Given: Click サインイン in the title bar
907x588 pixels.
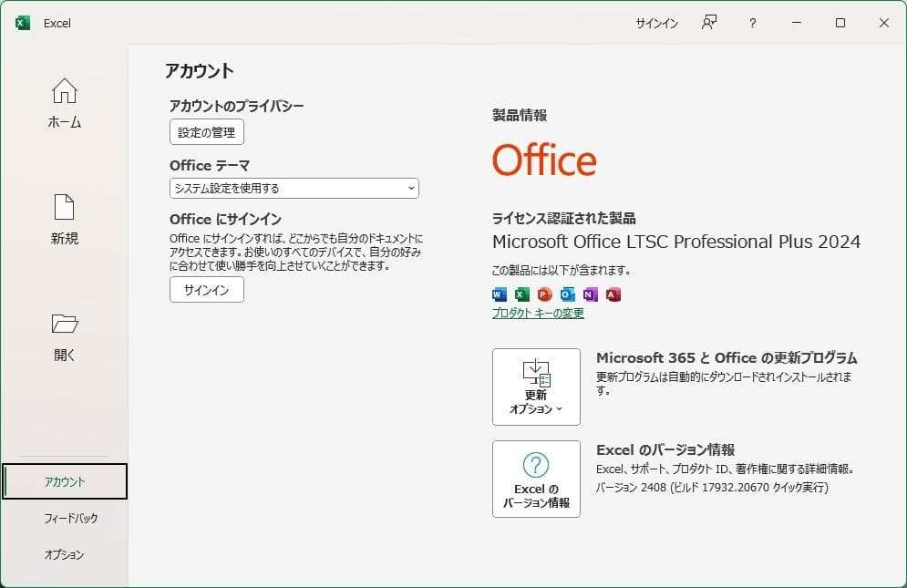Looking at the screenshot, I should coord(656,23).
